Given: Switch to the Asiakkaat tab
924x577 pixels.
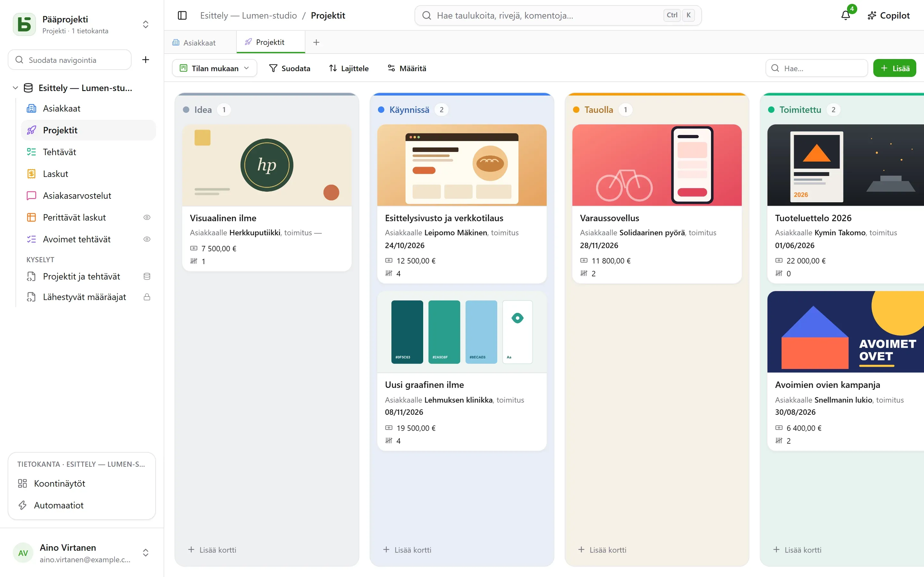Looking at the screenshot, I should [x=200, y=42].
